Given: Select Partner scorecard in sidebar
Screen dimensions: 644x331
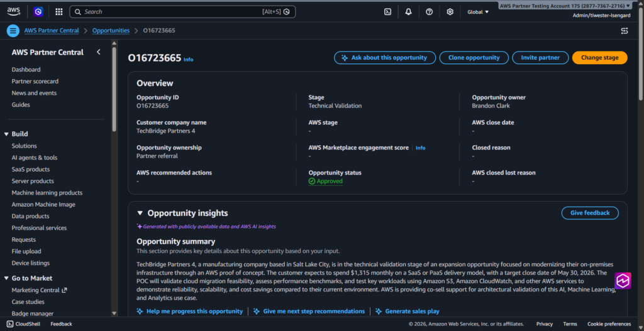Looking at the screenshot, I should [x=35, y=81].
